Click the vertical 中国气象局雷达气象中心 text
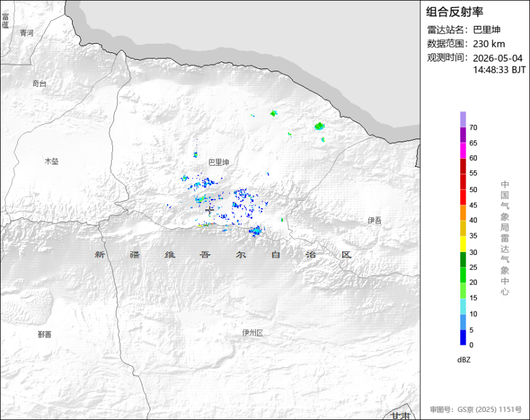This screenshot has height=420, width=530. coord(505,238)
